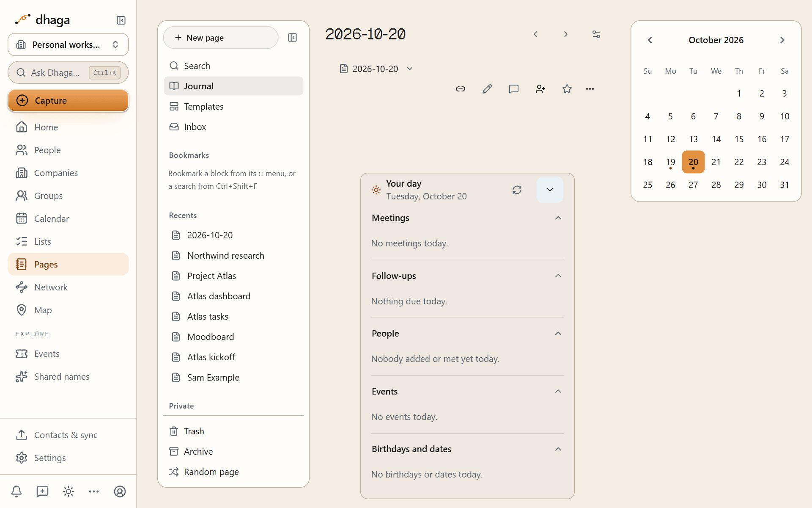The image size is (812, 508).
Task: Open the comments icon
Action: [514, 89]
